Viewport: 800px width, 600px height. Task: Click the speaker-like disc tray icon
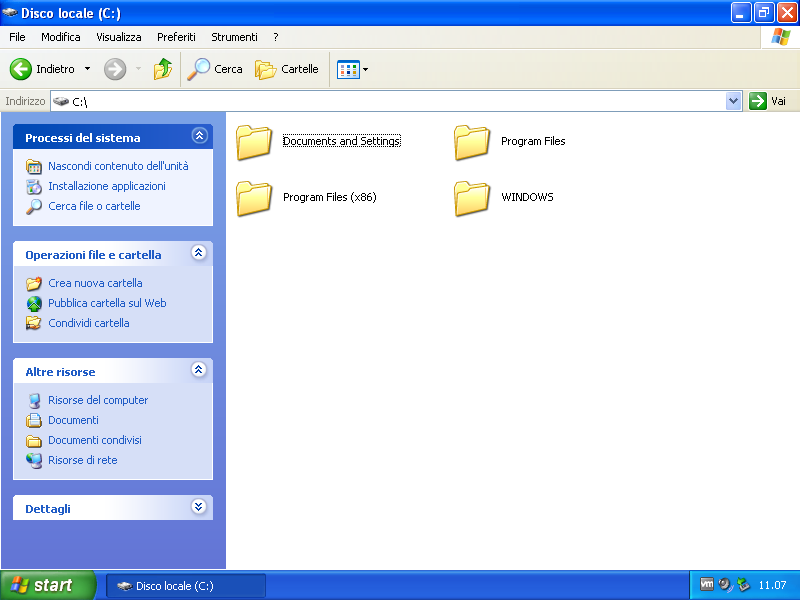click(x=725, y=584)
